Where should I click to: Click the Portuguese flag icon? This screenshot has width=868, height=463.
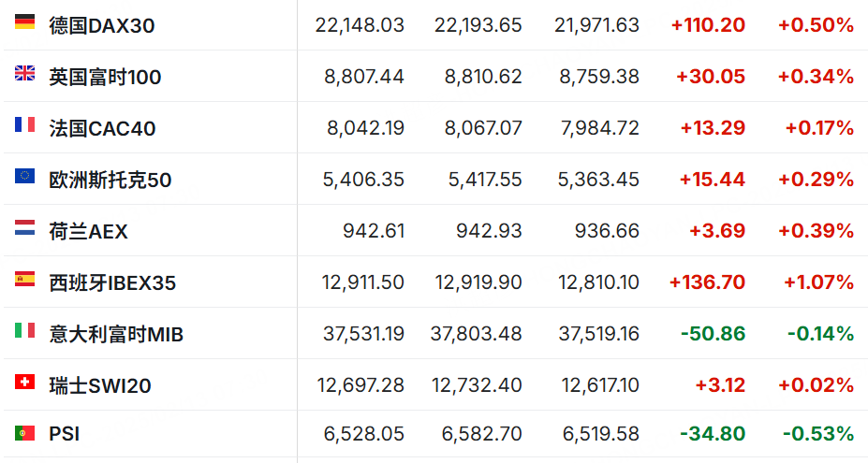coord(24,432)
